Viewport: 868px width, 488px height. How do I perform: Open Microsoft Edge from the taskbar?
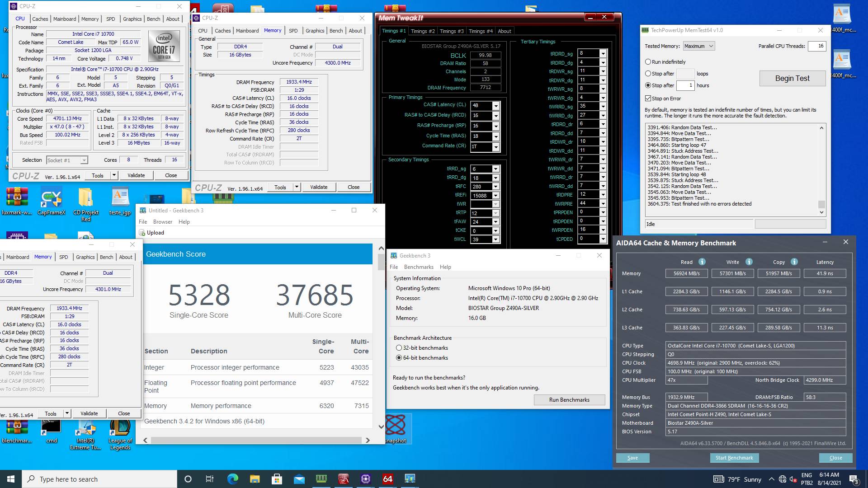tap(232, 479)
